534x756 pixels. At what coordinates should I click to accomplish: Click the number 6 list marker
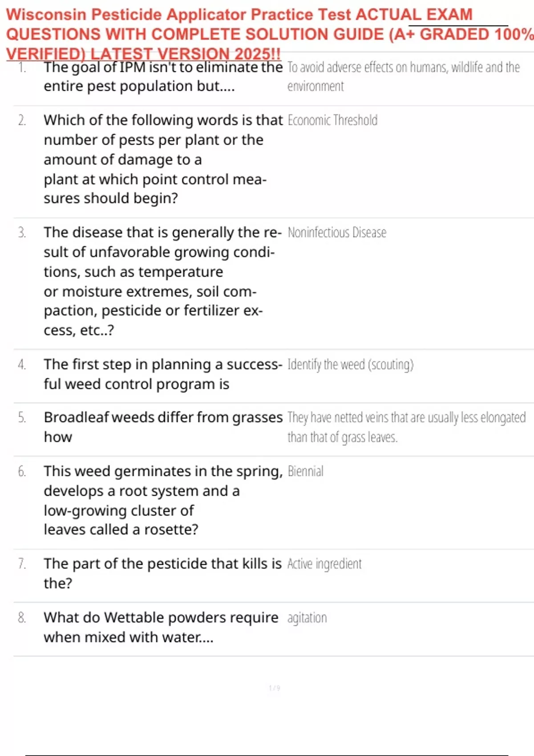pos(22,471)
